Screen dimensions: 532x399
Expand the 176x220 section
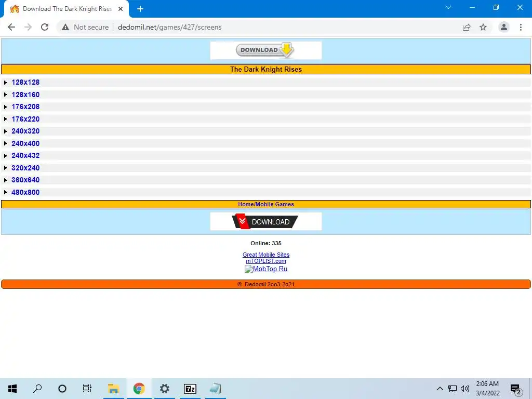[x=25, y=119]
